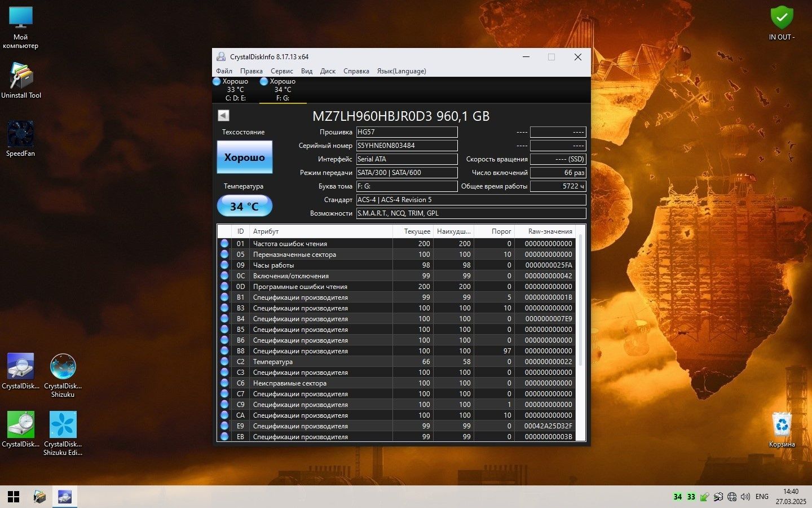Click the Serial ATA interface field
This screenshot has width=812, height=508.
407,159
